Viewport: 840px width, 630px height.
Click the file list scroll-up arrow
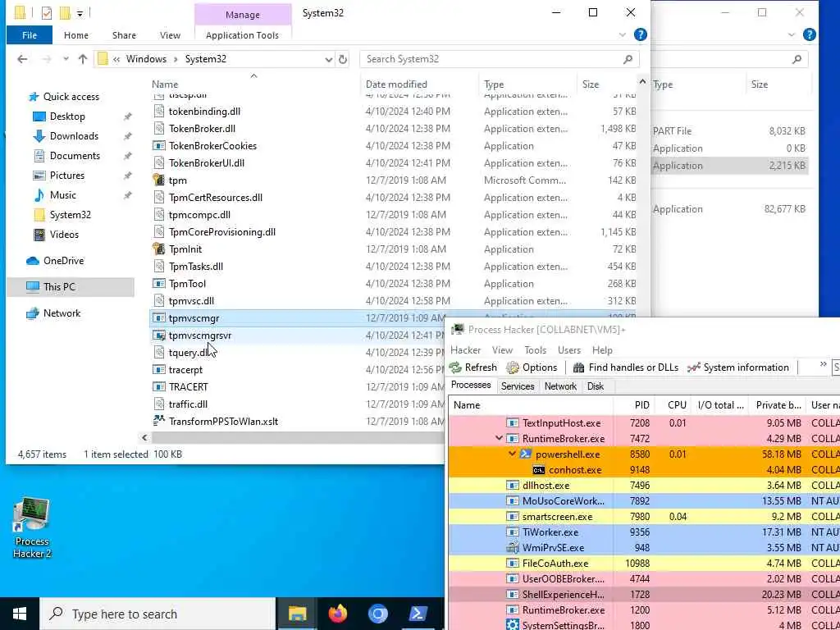coord(642,82)
